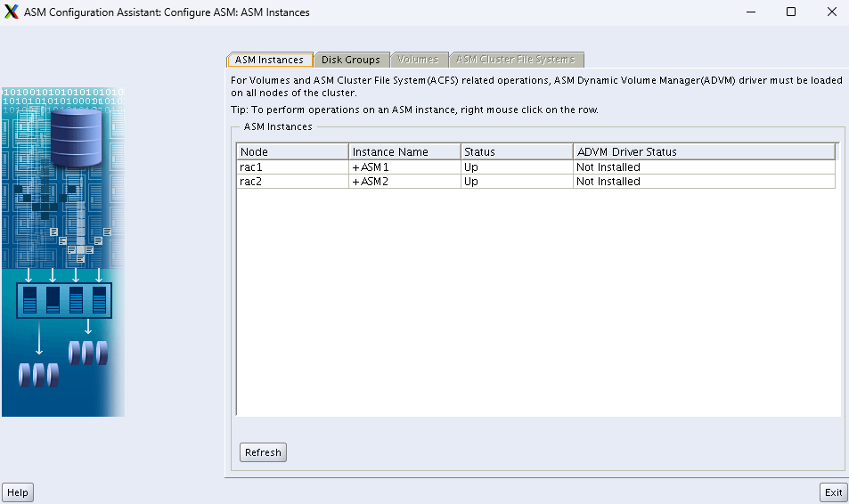Screen dimensions: 849x504
Task: Click the Node column header
Action: pos(292,151)
